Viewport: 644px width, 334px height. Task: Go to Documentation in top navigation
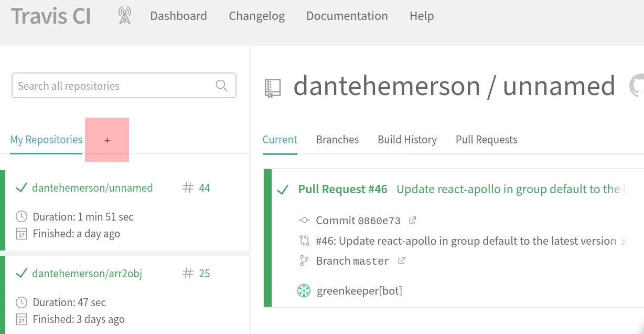(347, 16)
